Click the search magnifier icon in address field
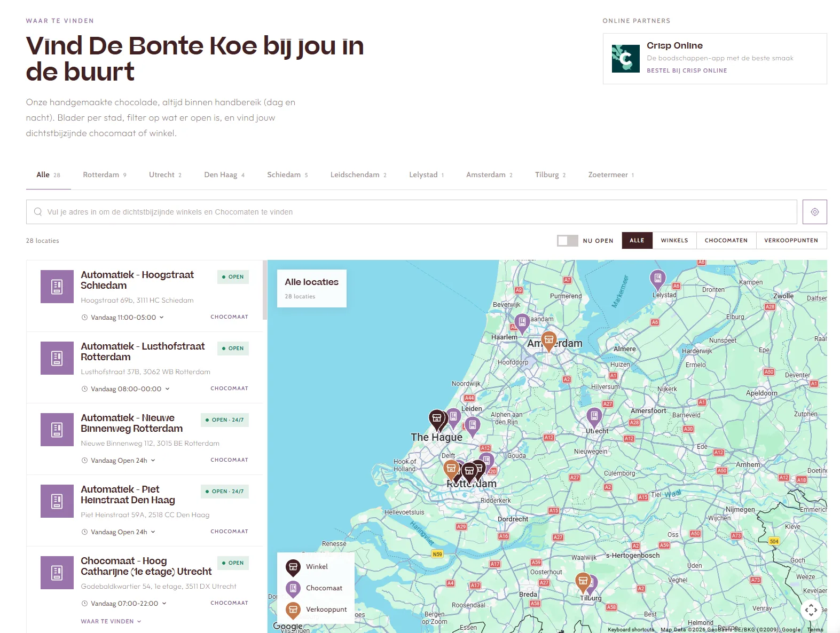The image size is (840, 633). (x=38, y=212)
